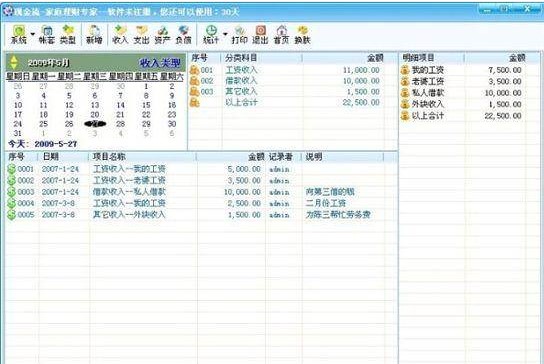
Task: Go to 首页 (Home) via toolbar icon
Action: pyautogui.click(x=281, y=35)
